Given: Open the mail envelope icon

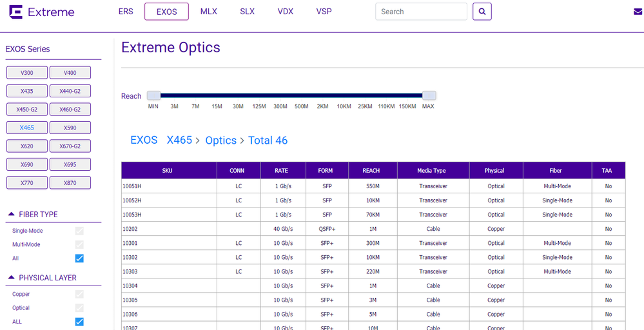Looking at the screenshot, I should pyautogui.click(x=638, y=12).
